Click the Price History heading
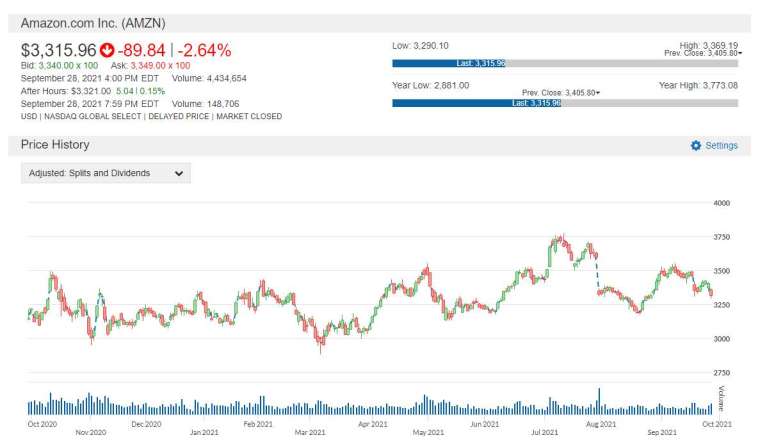This screenshot has width=760, height=442. point(55,144)
